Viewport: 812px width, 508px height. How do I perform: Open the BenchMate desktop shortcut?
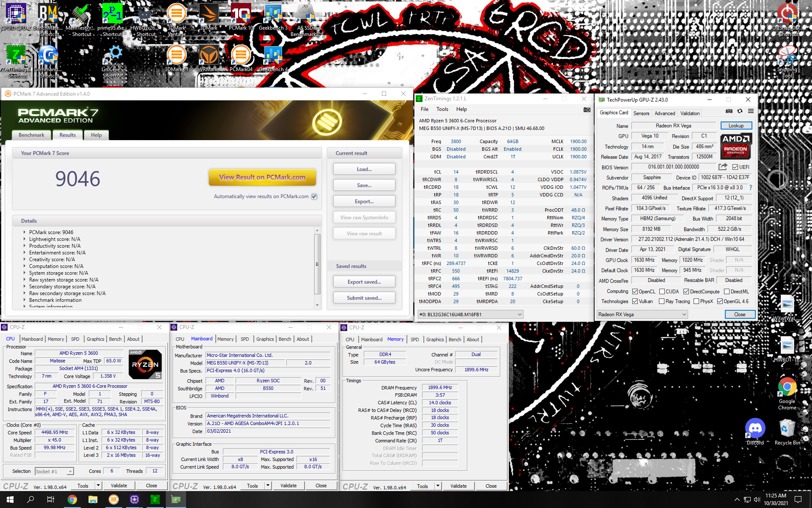pos(48,19)
